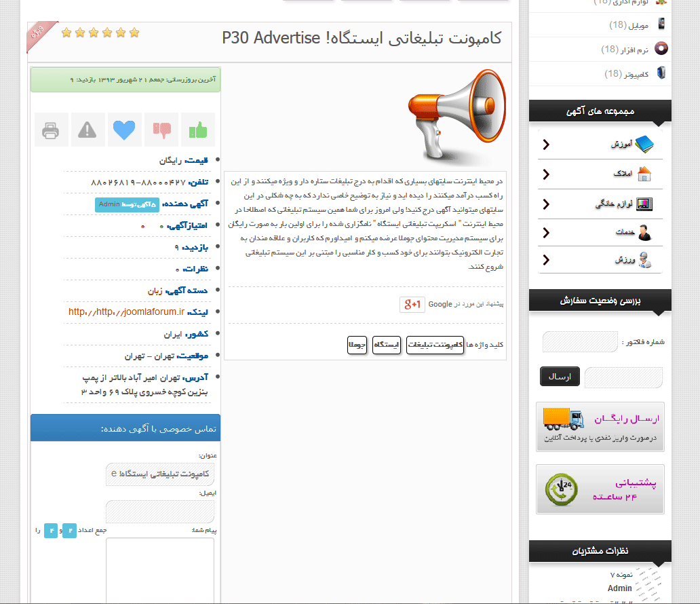Click the Google +1 button
The height and width of the screenshot is (604, 700).
[412, 304]
